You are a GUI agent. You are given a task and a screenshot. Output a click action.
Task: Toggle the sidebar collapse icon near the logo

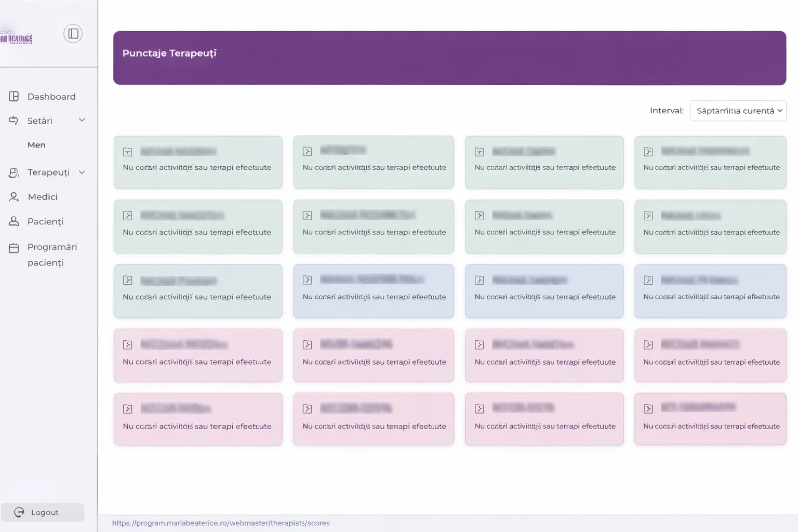pos(73,34)
